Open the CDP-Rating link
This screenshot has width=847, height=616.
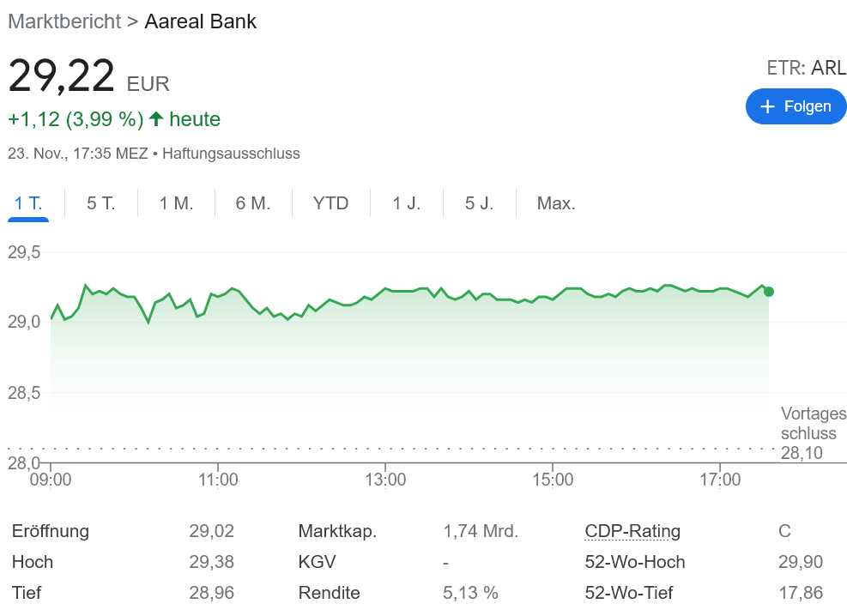(632, 531)
